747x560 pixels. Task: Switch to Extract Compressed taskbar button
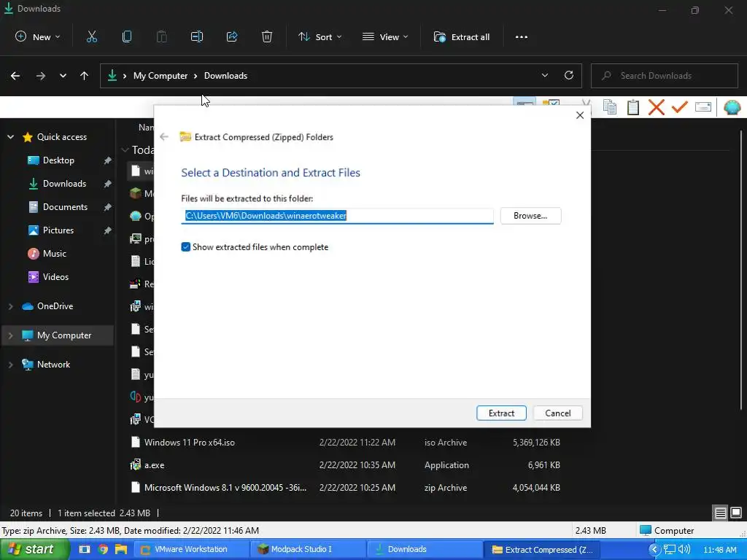point(543,549)
